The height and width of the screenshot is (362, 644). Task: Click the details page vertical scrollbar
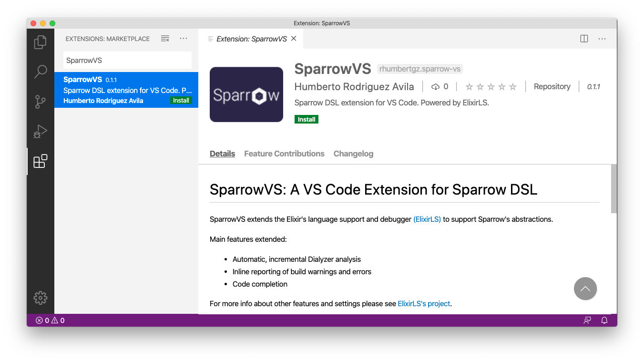tap(614, 188)
